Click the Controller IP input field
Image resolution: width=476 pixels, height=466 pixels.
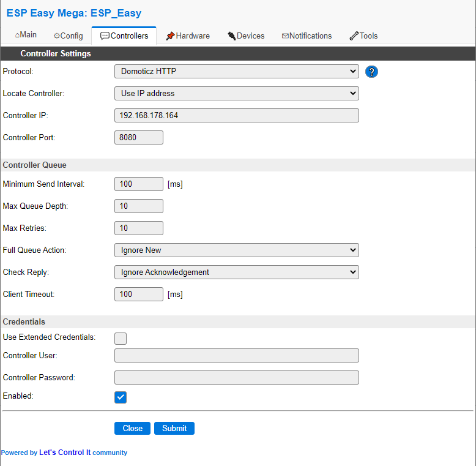[x=237, y=116]
